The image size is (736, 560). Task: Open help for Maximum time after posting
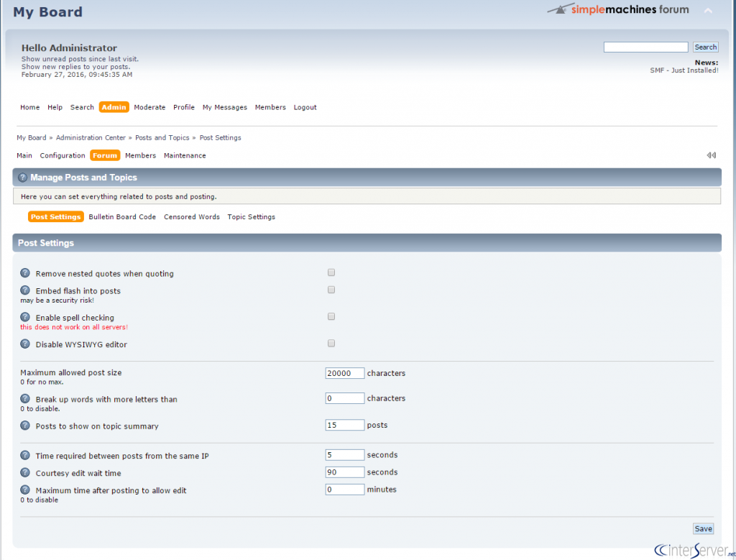point(25,490)
